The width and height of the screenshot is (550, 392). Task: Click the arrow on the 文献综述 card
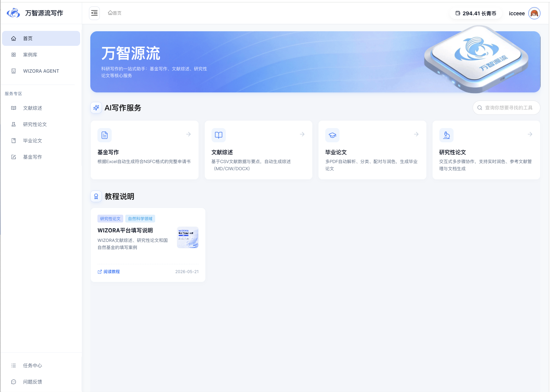(x=302, y=134)
